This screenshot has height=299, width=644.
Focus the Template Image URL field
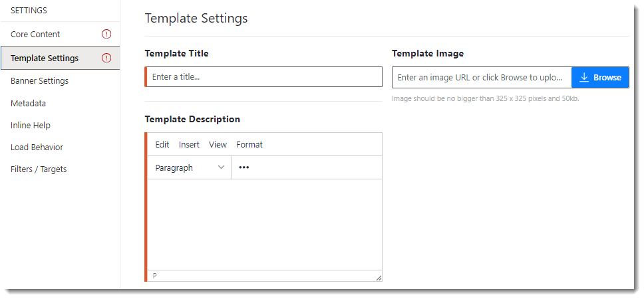point(482,78)
